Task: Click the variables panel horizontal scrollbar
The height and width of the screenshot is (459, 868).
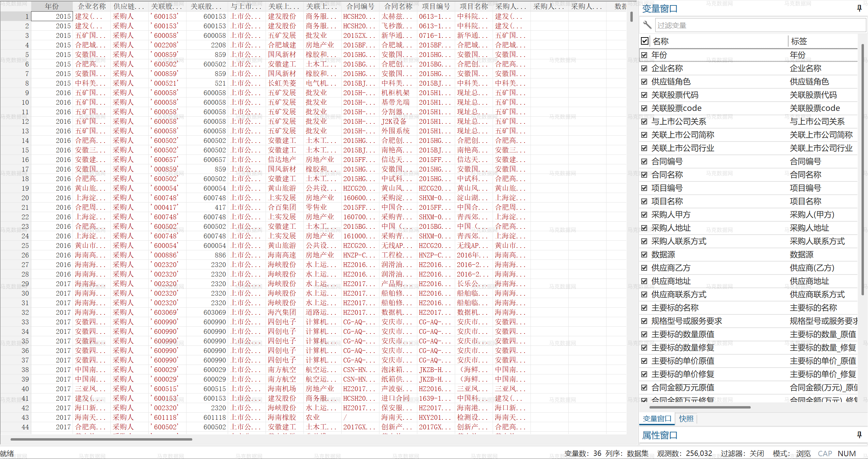Action: point(700,407)
